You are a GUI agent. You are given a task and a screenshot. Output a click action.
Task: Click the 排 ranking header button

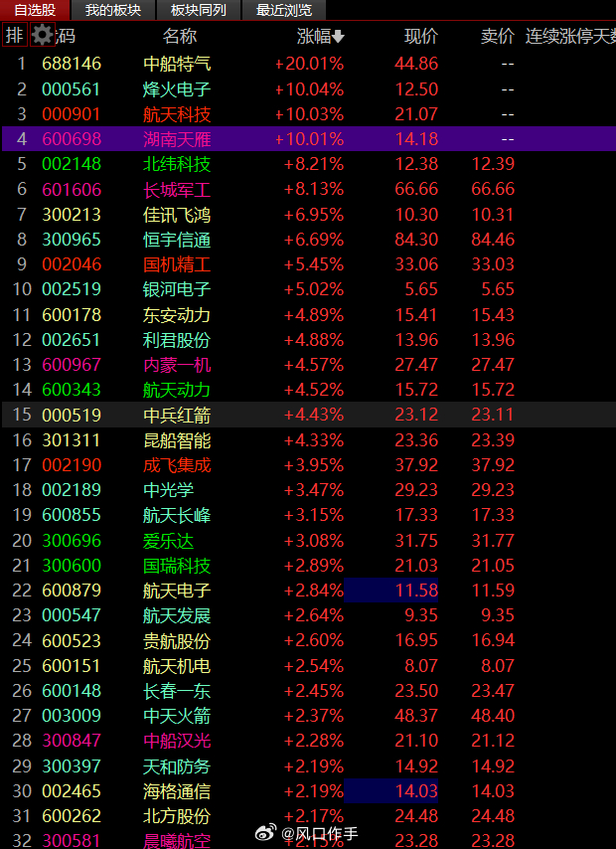click(x=14, y=36)
